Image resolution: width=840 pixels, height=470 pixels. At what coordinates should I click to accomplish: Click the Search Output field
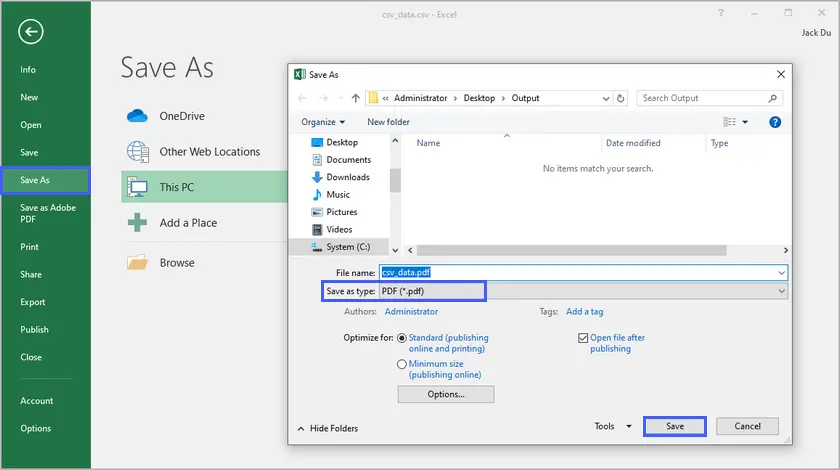click(x=709, y=98)
